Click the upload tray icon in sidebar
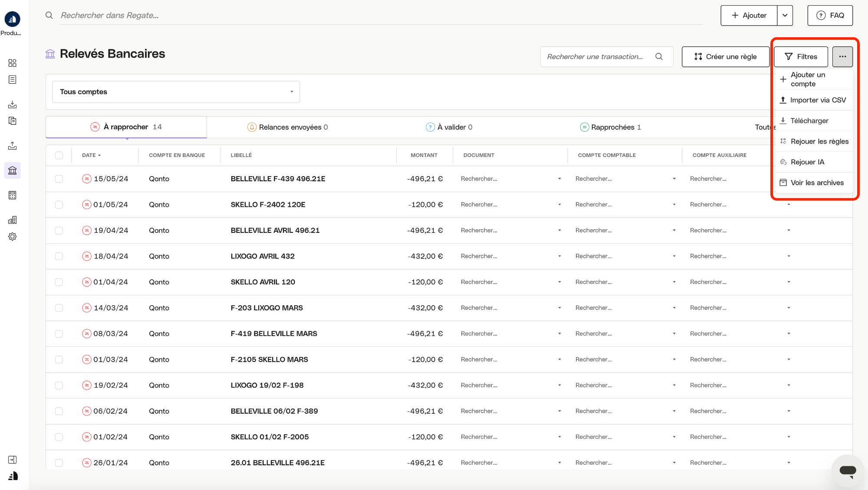The image size is (868, 490). pos(12,146)
